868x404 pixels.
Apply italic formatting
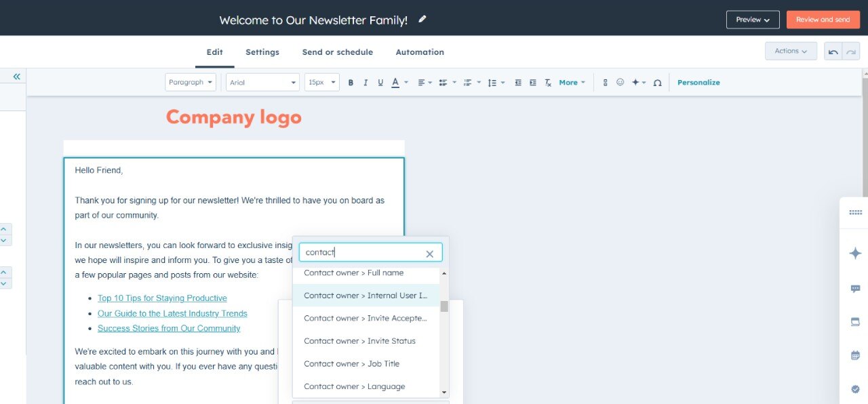click(x=366, y=82)
